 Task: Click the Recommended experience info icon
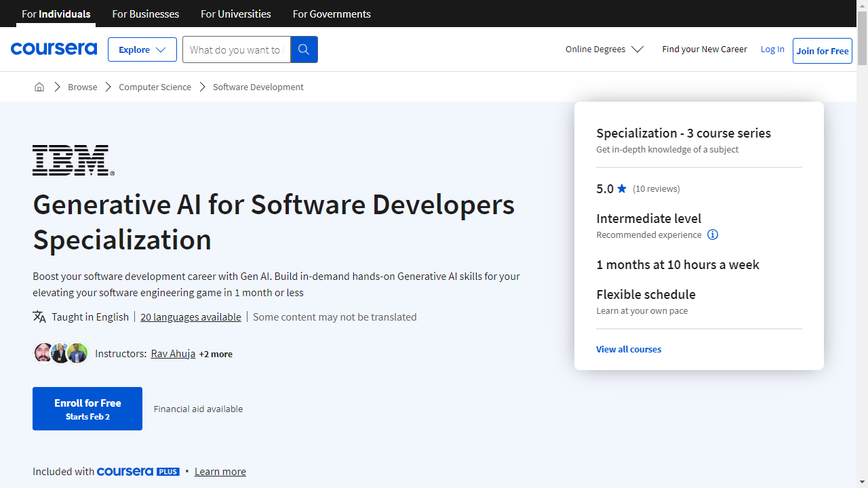[x=713, y=235]
